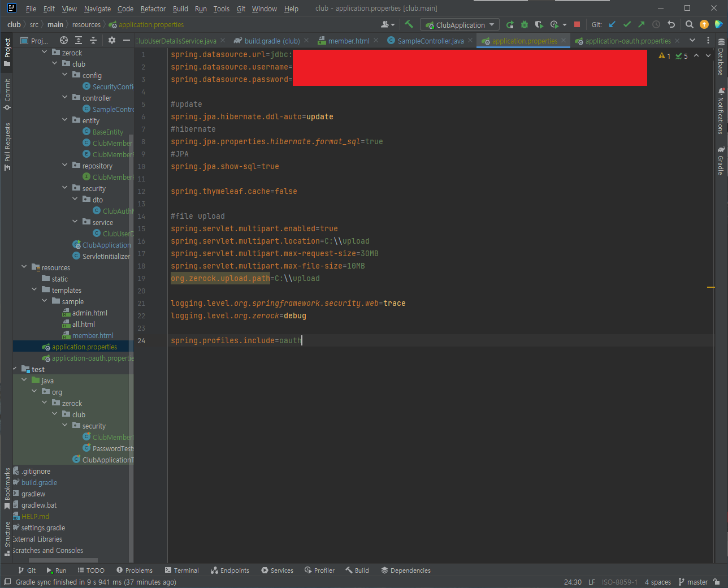Collapse the entity folder
This screenshot has height=588, width=728.
tap(65, 120)
